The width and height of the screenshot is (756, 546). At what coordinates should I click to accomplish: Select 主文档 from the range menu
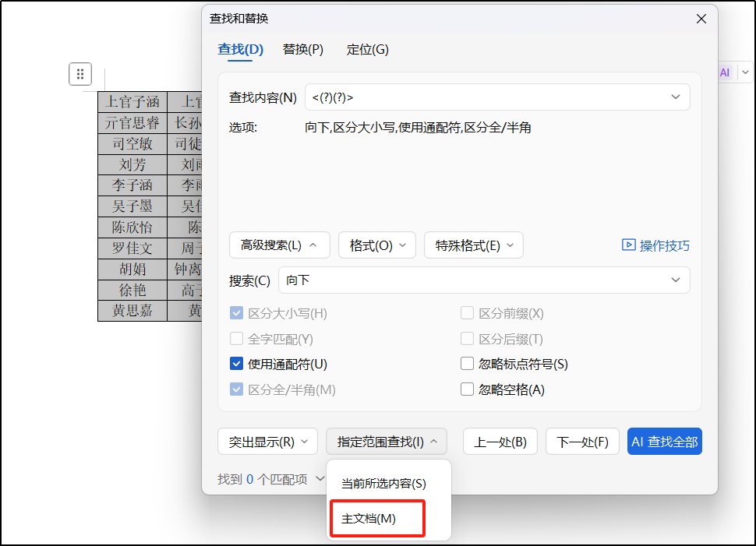click(x=376, y=516)
